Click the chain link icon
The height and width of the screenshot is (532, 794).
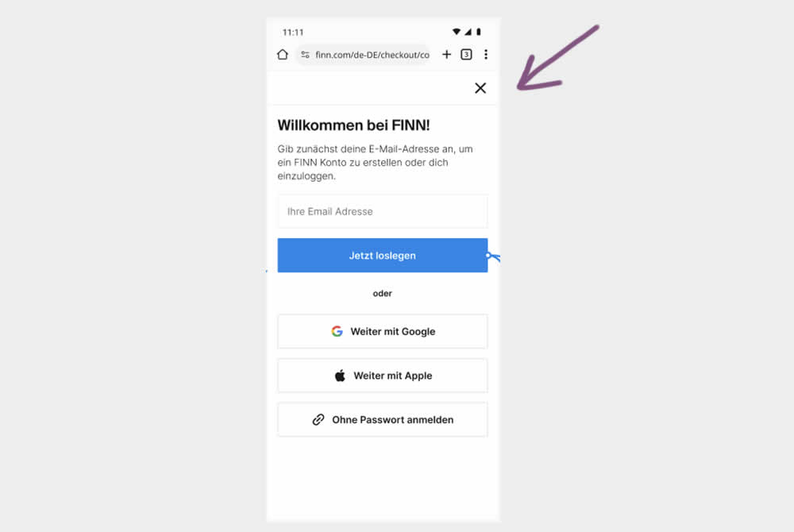click(x=318, y=419)
